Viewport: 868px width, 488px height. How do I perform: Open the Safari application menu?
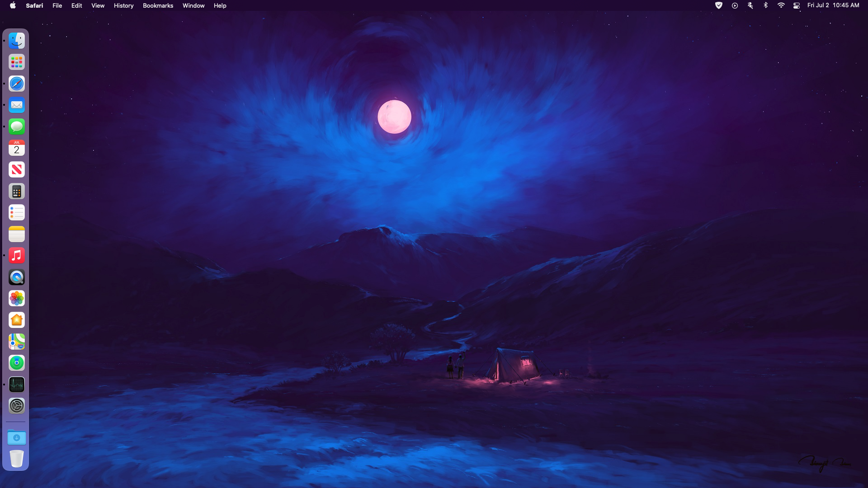click(x=34, y=5)
